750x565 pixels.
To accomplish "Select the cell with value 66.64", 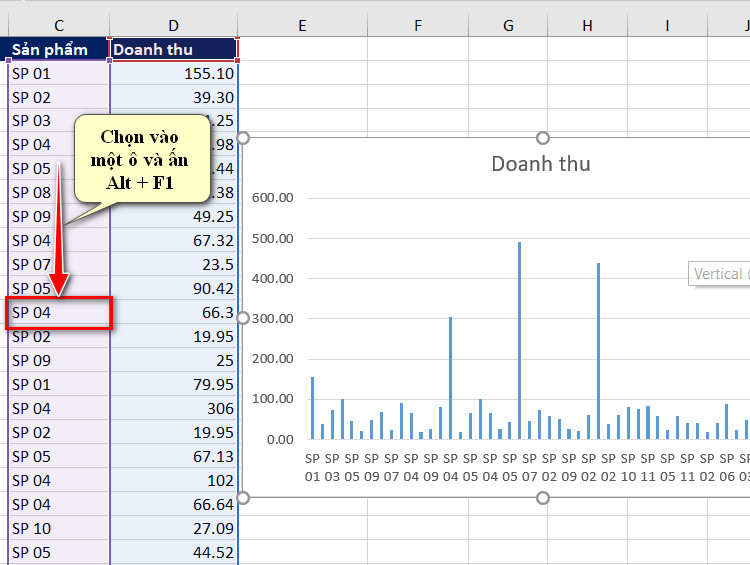I will [x=174, y=504].
